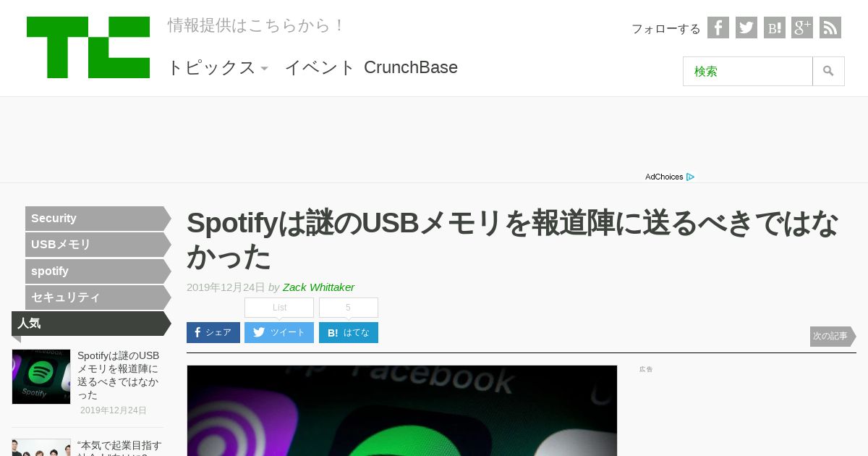The width and height of the screenshot is (868, 456).
Task: Share the article with シェア button
Action: [213, 332]
